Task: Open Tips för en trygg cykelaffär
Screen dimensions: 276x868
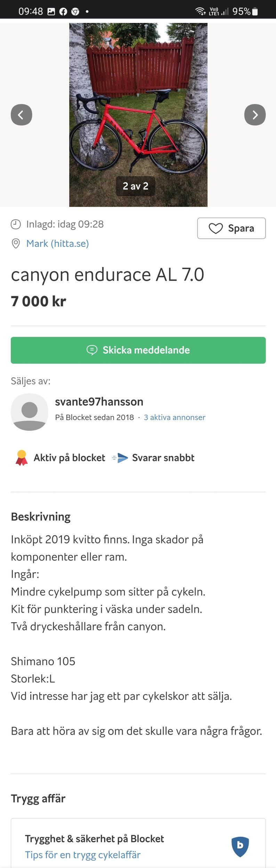Action: pyautogui.click(x=83, y=854)
